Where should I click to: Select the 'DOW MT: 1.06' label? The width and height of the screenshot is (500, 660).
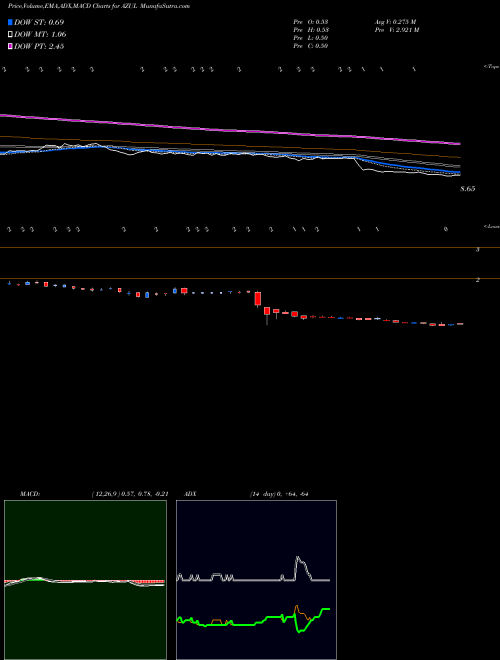tap(40, 35)
